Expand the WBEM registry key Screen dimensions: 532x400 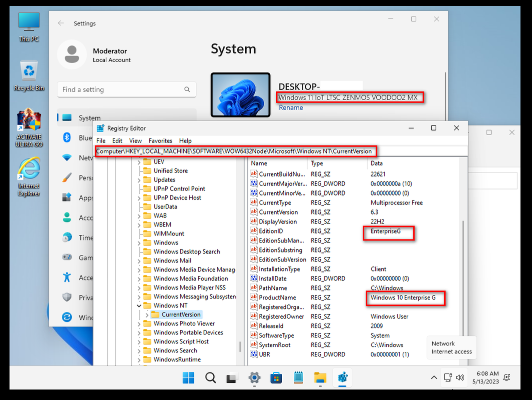139,225
